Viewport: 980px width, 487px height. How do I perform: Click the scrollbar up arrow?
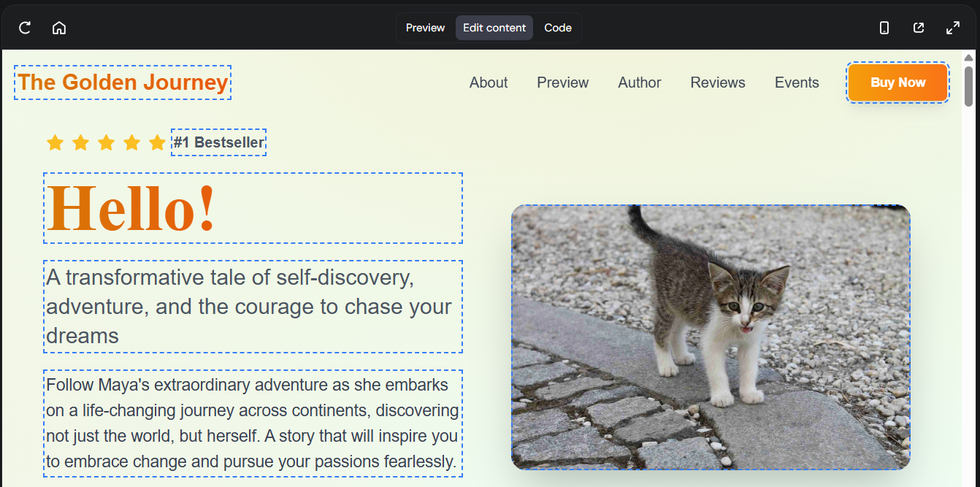coord(968,58)
